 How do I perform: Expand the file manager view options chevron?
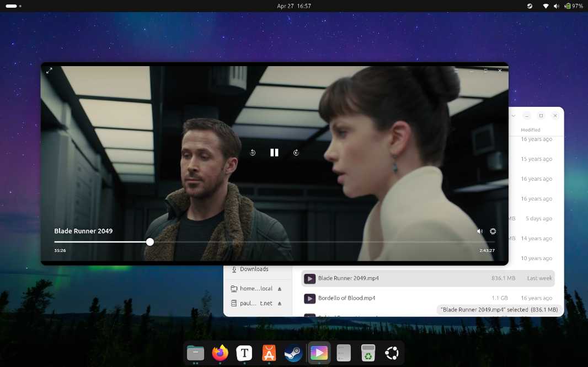514,116
